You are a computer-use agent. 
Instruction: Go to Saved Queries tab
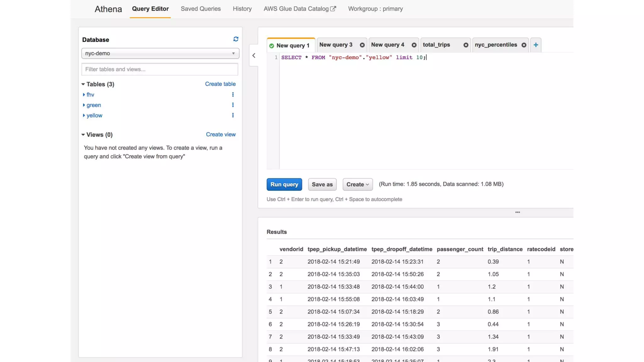(201, 9)
